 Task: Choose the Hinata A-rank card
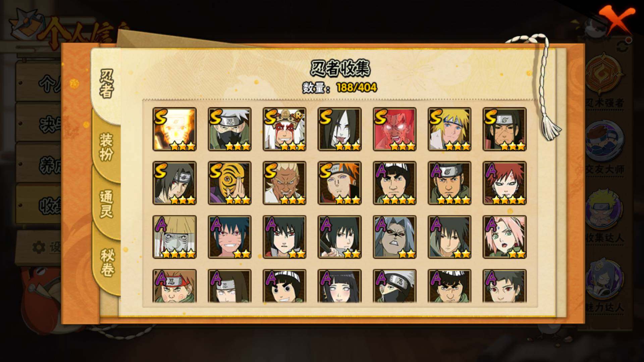[339, 286]
